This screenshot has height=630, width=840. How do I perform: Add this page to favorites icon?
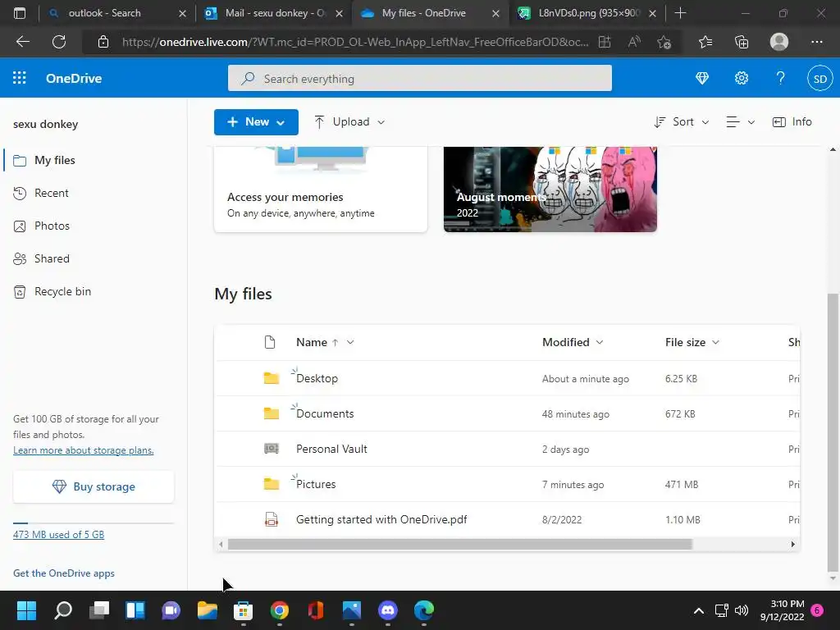point(664,42)
